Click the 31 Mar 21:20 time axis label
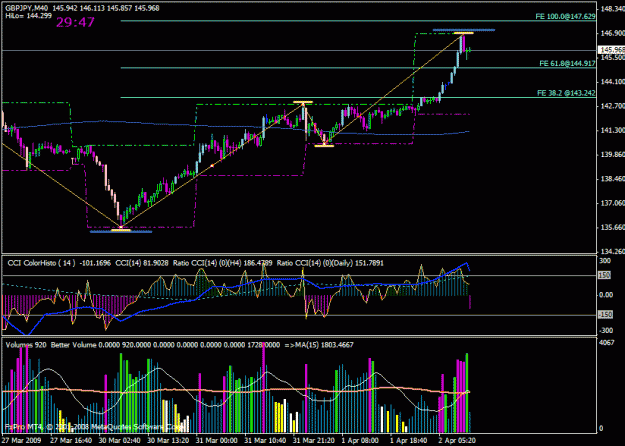 pyautogui.click(x=314, y=441)
